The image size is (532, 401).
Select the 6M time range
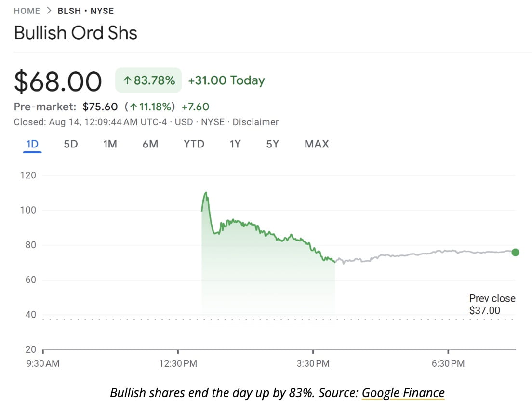pyautogui.click(x=151, y=144)
